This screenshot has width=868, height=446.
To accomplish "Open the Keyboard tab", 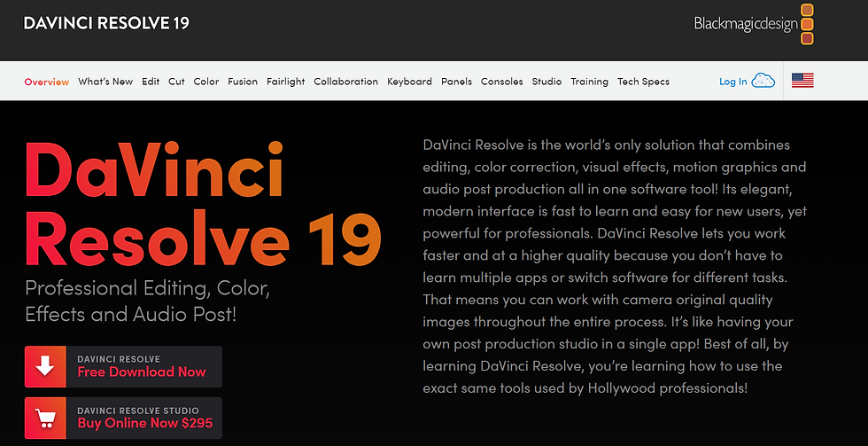I will click(x=409, y=82).
